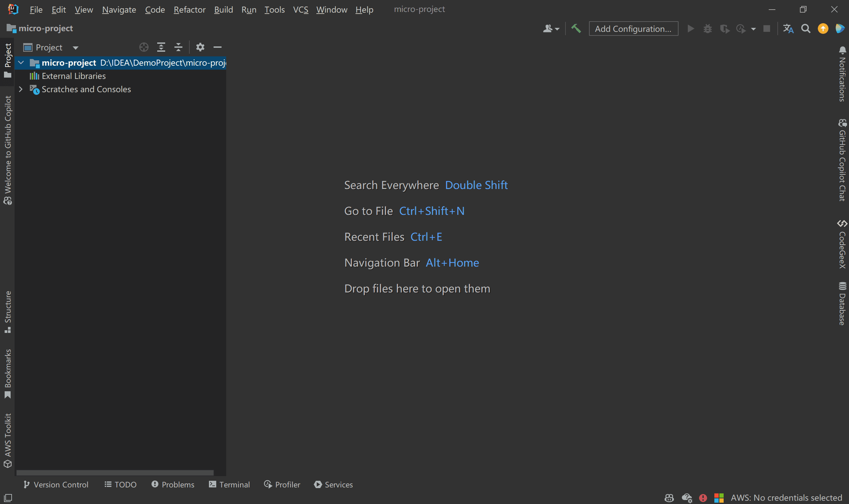Click the orange IDE update icon
849x504 pixels.
click(823, 29)
